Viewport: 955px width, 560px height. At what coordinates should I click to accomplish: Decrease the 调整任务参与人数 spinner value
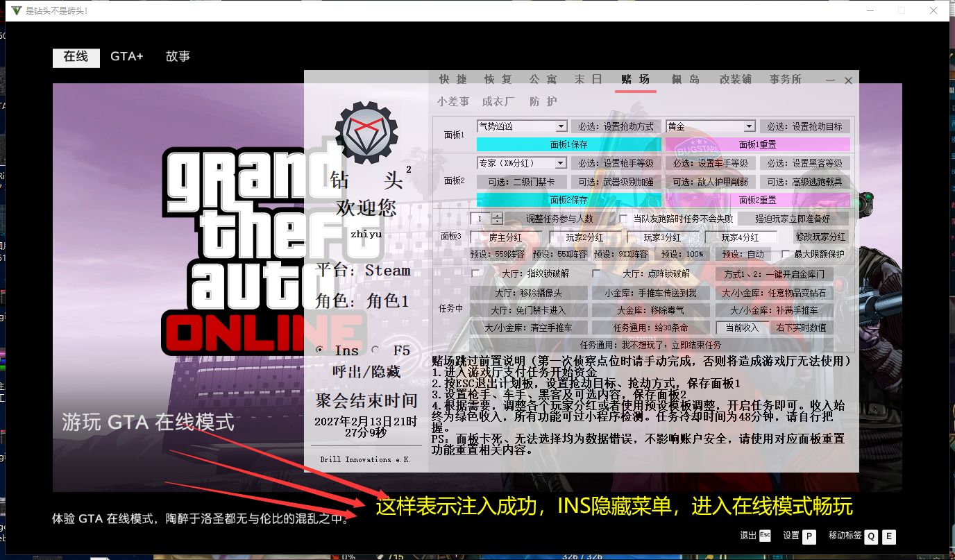click(498, 222)
